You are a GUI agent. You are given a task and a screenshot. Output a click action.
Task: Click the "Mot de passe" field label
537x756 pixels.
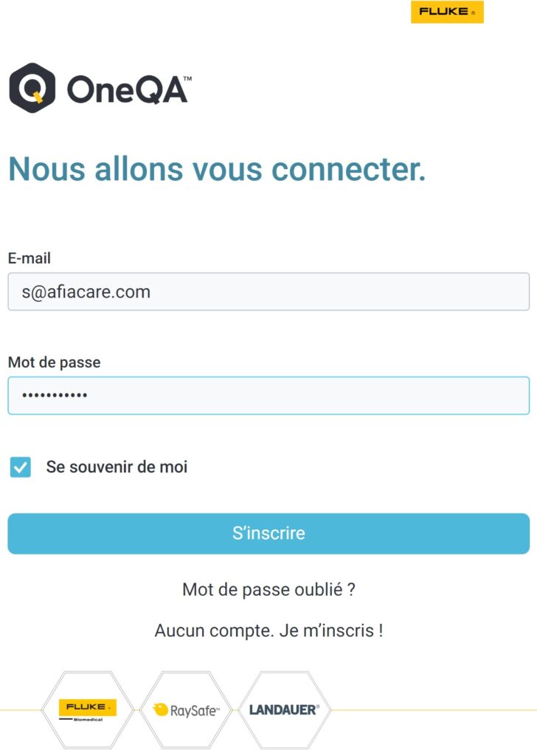tap(54, 362)
